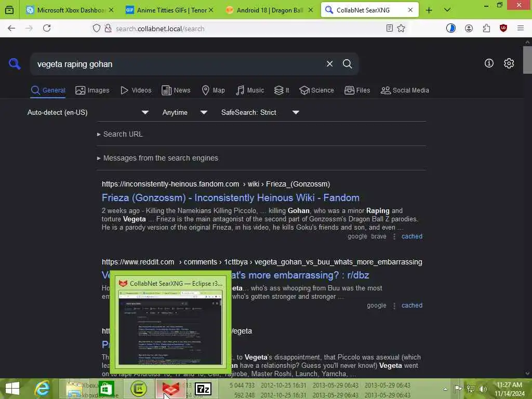The image size is (532, 399).
Task: Expand Messages from the search engines
Action: point(157,158)
